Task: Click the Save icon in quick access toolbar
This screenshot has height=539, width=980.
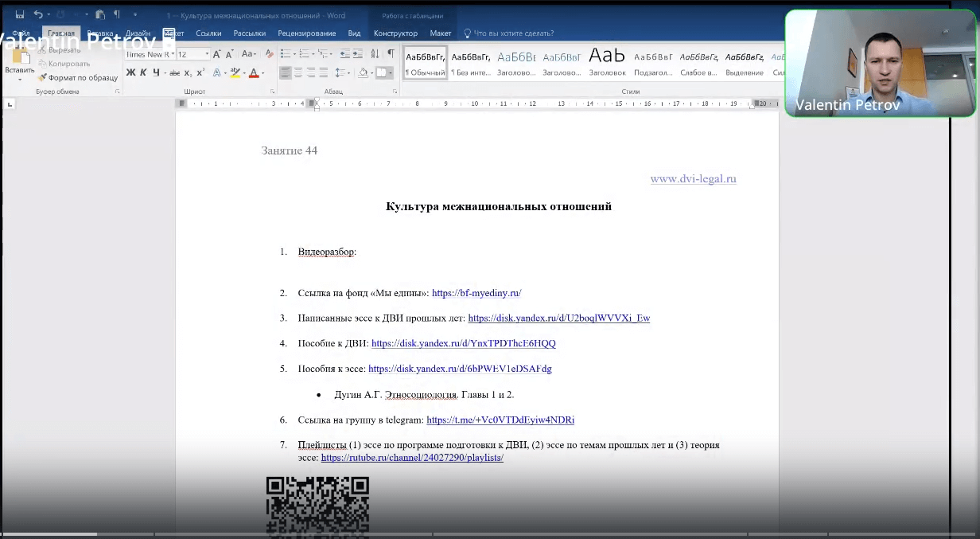Action: pyautogui.click(x=20, y=14)
